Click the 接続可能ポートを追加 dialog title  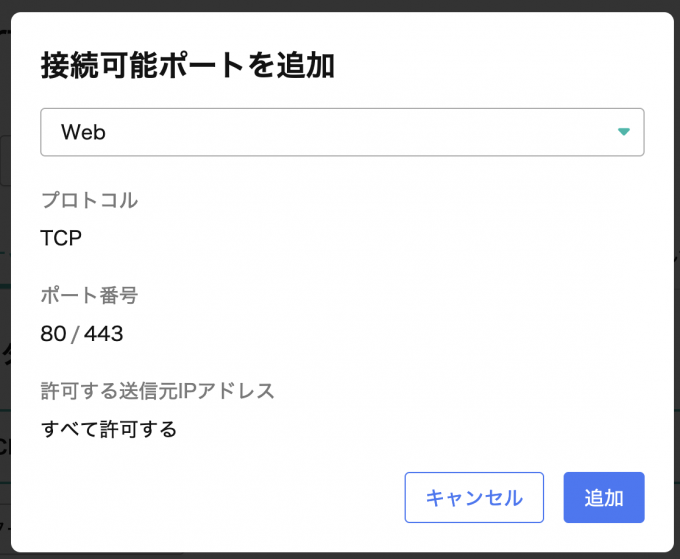(x=188, y=65)
